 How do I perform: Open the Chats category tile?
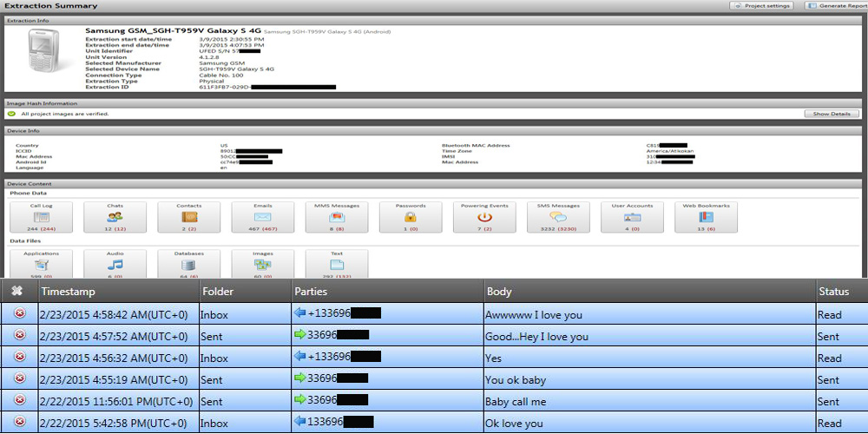click(115, 217)
